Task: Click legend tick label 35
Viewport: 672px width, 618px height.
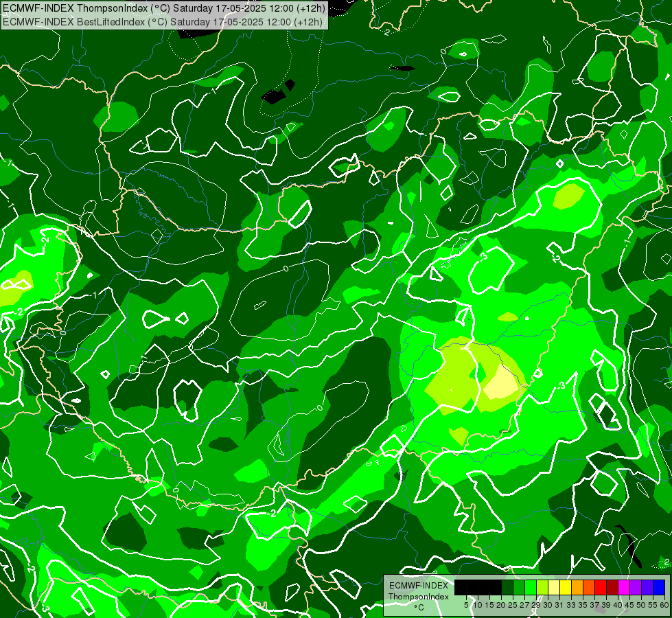Action: coord(583,605)
